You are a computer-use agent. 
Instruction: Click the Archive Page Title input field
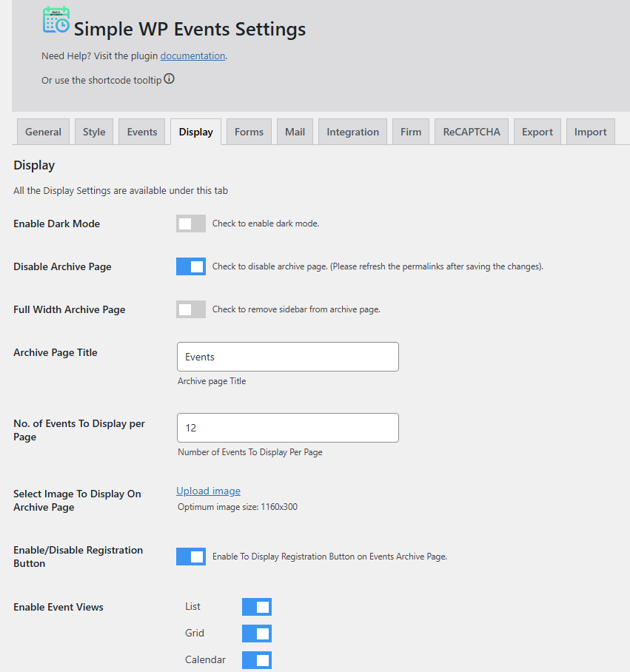(288, 357)
